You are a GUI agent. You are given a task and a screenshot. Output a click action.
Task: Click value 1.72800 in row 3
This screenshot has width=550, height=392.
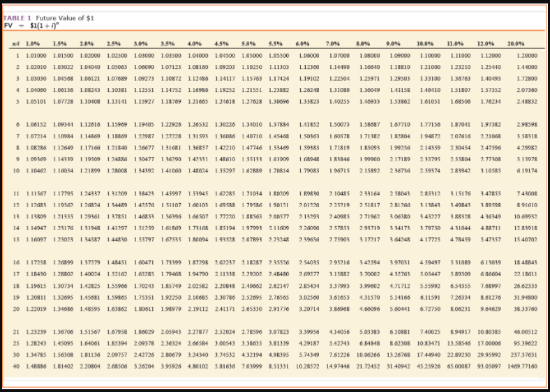[x=527, y=79]
